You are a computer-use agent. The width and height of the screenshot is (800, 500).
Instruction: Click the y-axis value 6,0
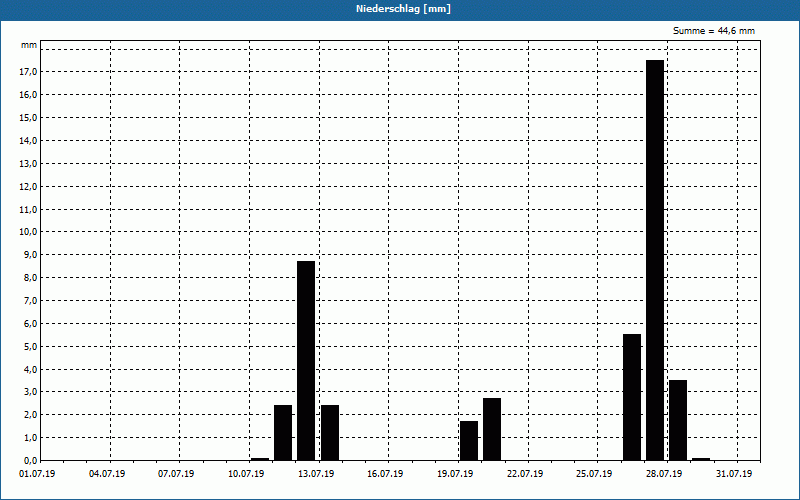[x=30, y=323]
